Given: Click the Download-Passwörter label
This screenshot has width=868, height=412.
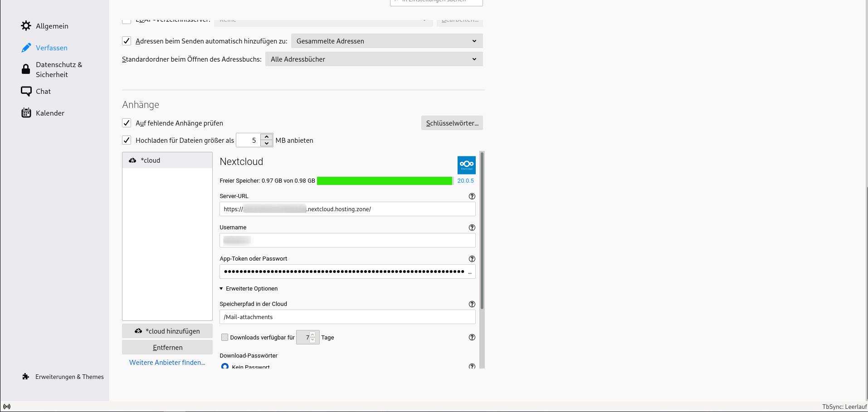Looking at the screenshot, I should click(249, 356).
